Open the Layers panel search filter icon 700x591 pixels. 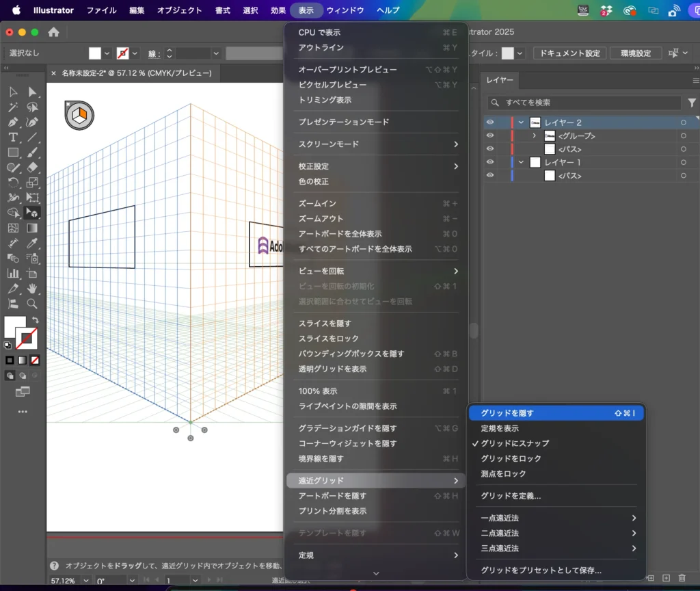tap(692, 103)
